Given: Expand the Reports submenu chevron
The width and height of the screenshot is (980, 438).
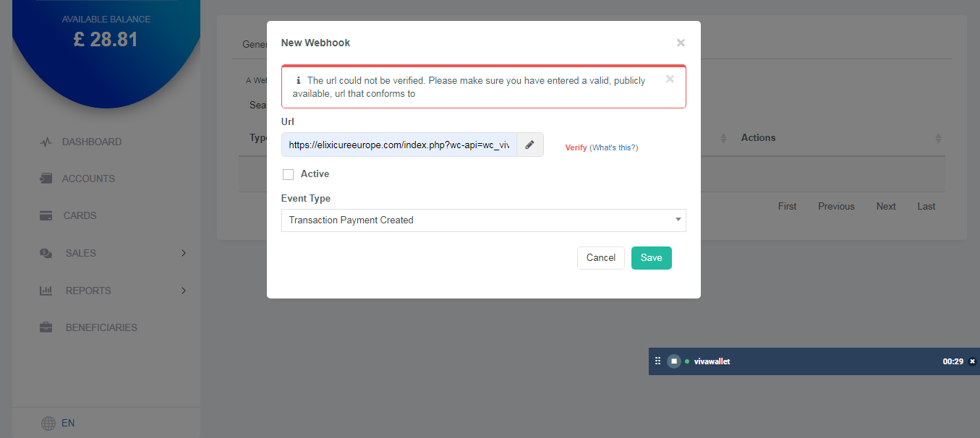Looking at the screenshot, I should (183, 291).
